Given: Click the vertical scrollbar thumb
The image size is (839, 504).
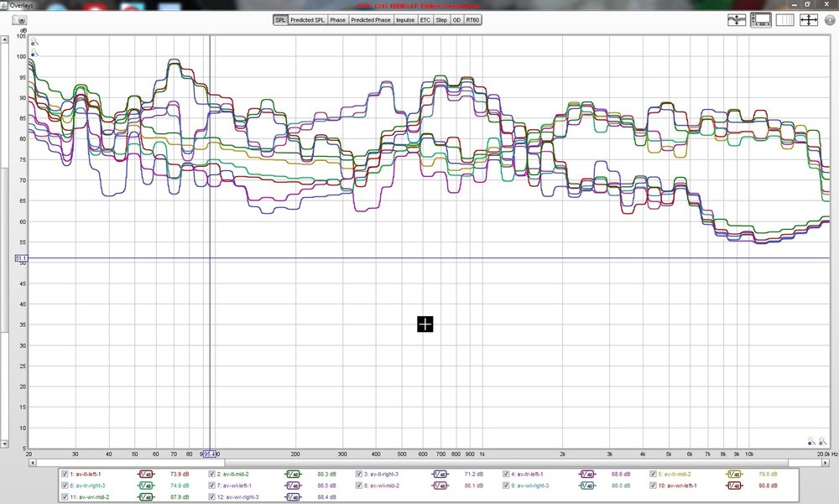Looking at the screenshot, I should click(4, 250).
